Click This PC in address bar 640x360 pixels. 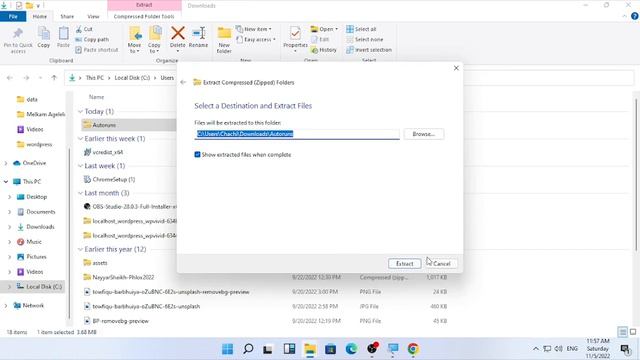tap(95, 78)
